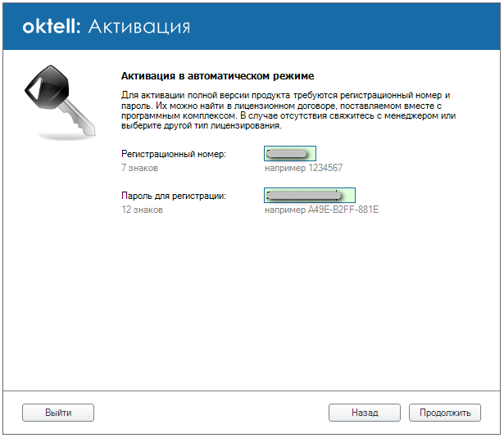Go back with the "Назад" button

[364, 413]
